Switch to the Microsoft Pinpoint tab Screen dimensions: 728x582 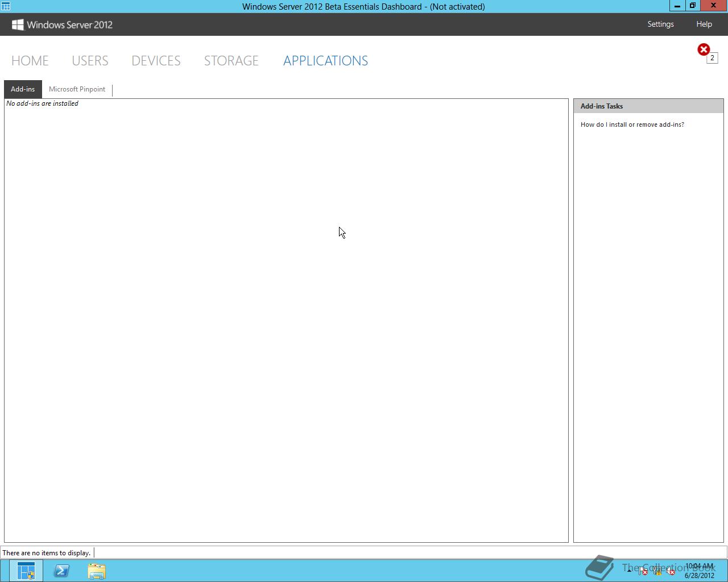point(77,89)
